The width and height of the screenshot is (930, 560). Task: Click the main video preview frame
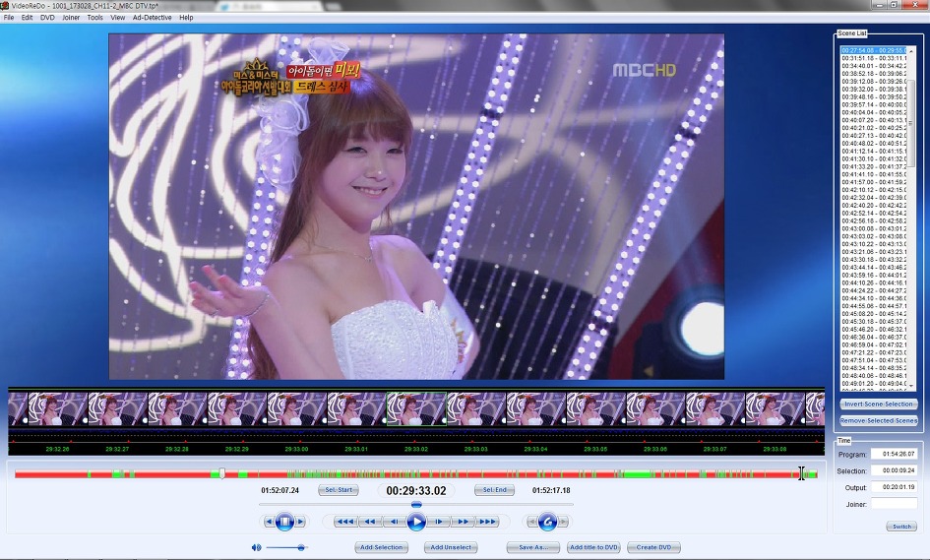[416, 207]
